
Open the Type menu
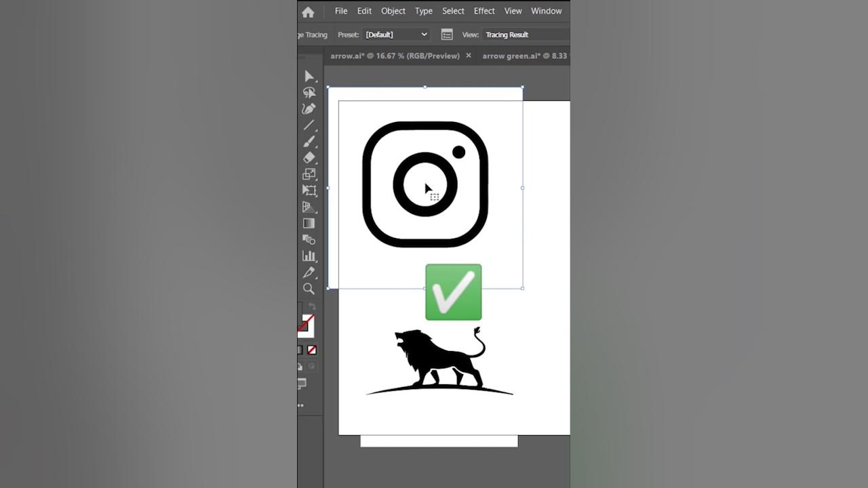pos(424,11)
